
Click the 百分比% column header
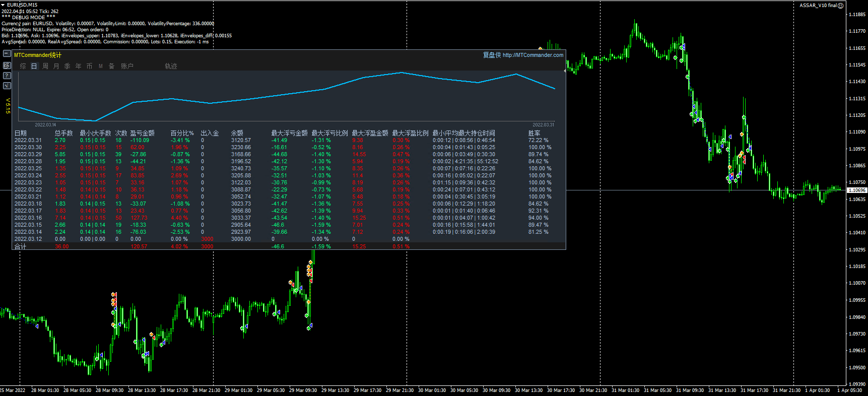point(182,133)
